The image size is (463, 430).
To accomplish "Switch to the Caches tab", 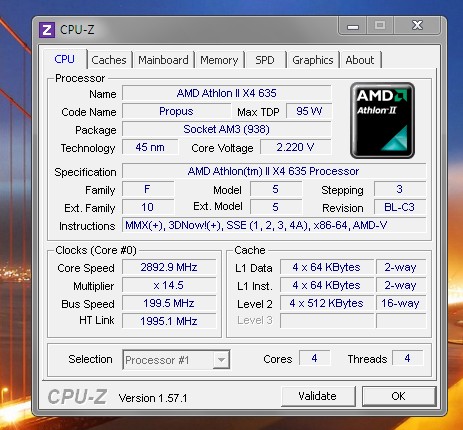I will pyautogui.click(x=109, y=60).
